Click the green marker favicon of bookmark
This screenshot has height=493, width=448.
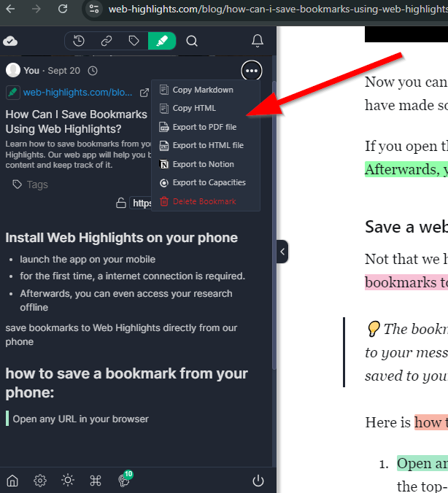click(13, 93)
